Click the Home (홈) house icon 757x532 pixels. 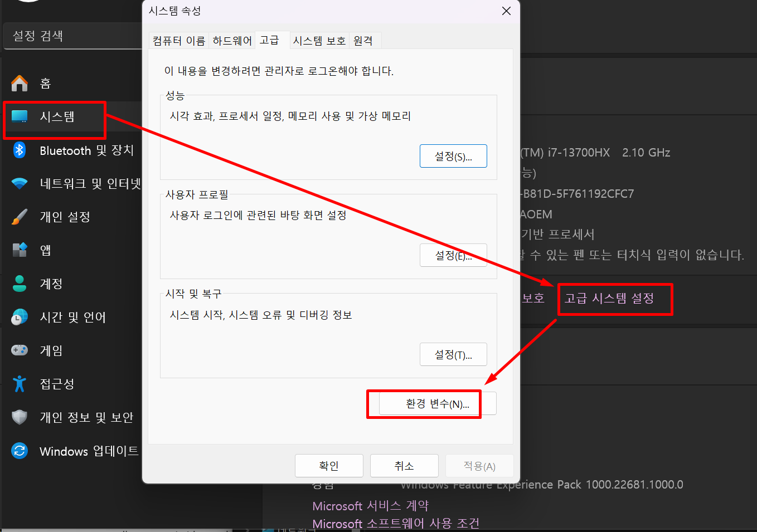click(20, 84)
